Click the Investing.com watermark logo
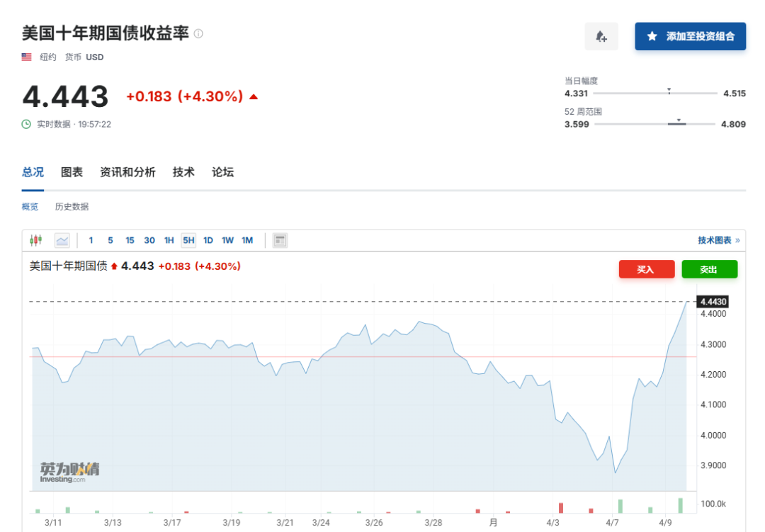Image resolution: width=765 pixels, height=532 pixels. tap(69, 472)
